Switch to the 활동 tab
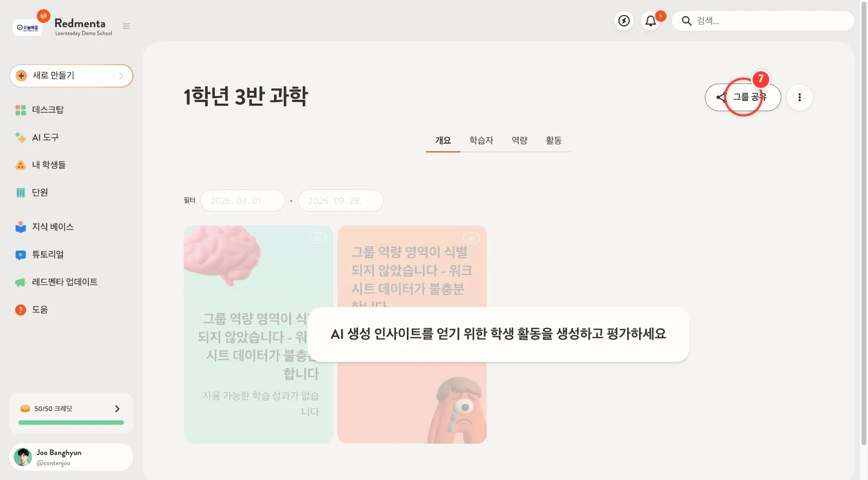Screen dimensions: 868x480 click(553, 140)
